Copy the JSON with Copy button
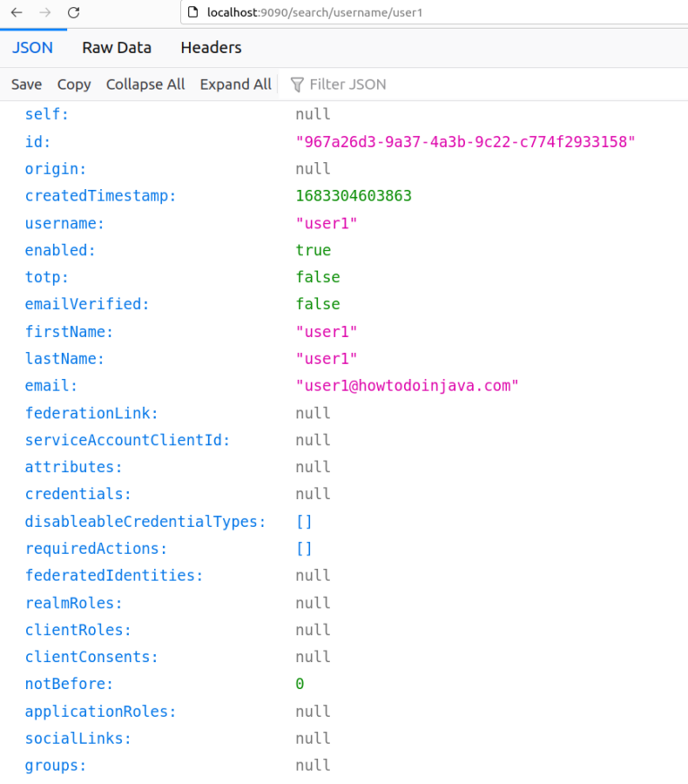Viewport: 688px width, 784px height. (73, 84)
